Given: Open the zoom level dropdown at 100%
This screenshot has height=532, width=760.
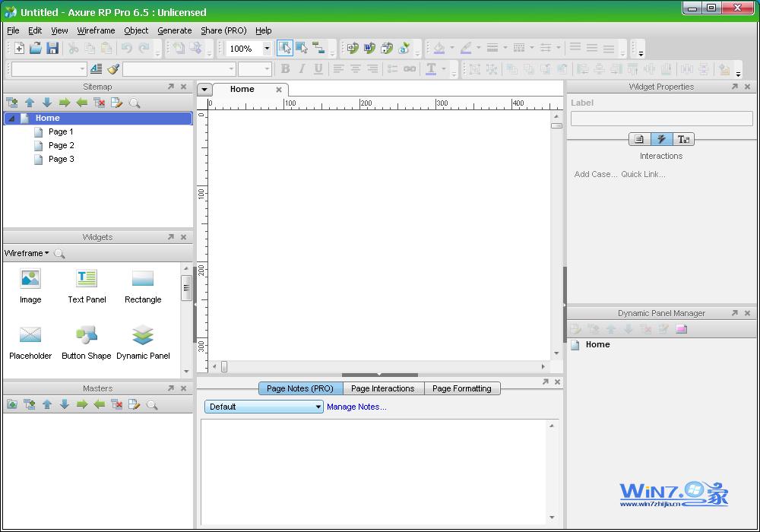Looking at the screenshot, I should point(267,49).
